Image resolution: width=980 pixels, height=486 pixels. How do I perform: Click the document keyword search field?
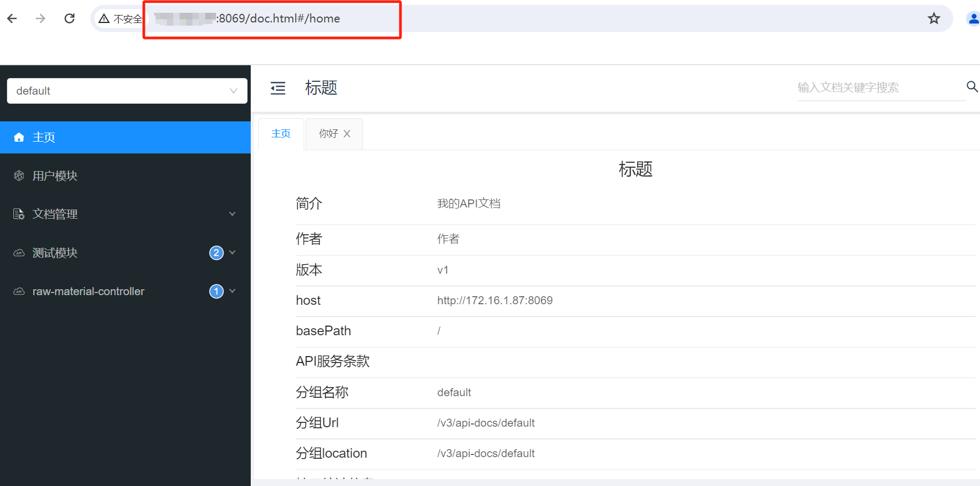tap(881, 88)
